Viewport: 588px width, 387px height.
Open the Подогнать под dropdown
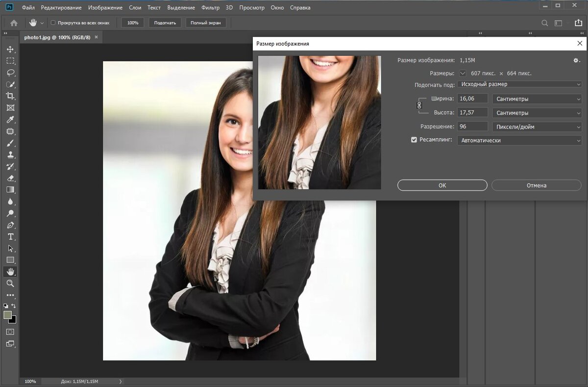point(519,84)
